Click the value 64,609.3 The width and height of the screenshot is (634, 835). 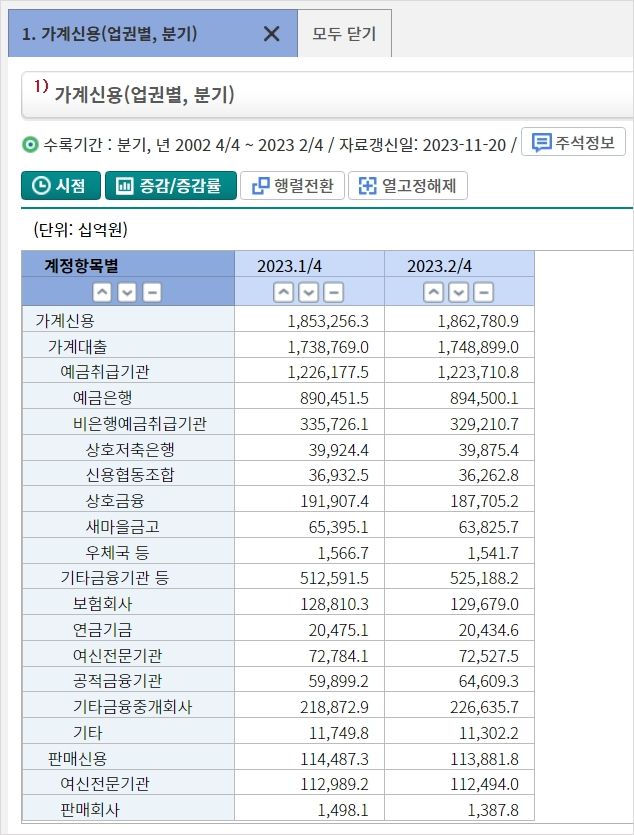coord(489,681)
